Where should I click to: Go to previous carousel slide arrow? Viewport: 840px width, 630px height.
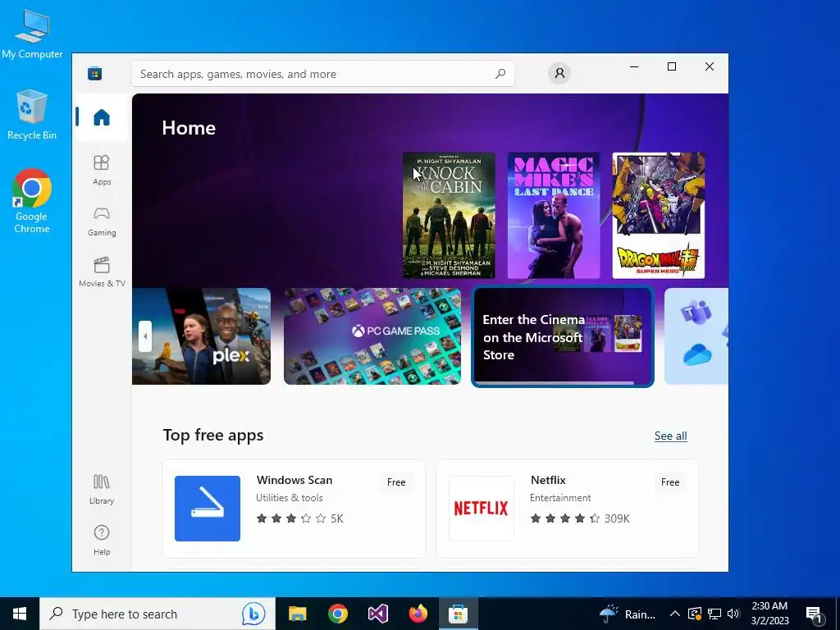coord(145,336)
